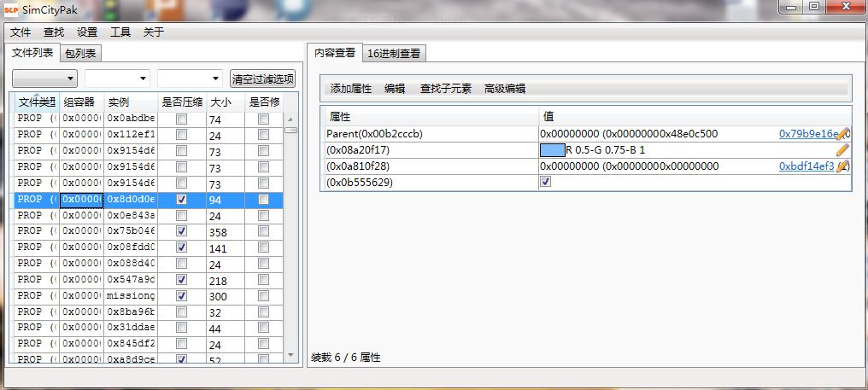Screen dimensions: 868x390
Task: Sort by the 文件类型 column header
Action: (x=36, y=102)
